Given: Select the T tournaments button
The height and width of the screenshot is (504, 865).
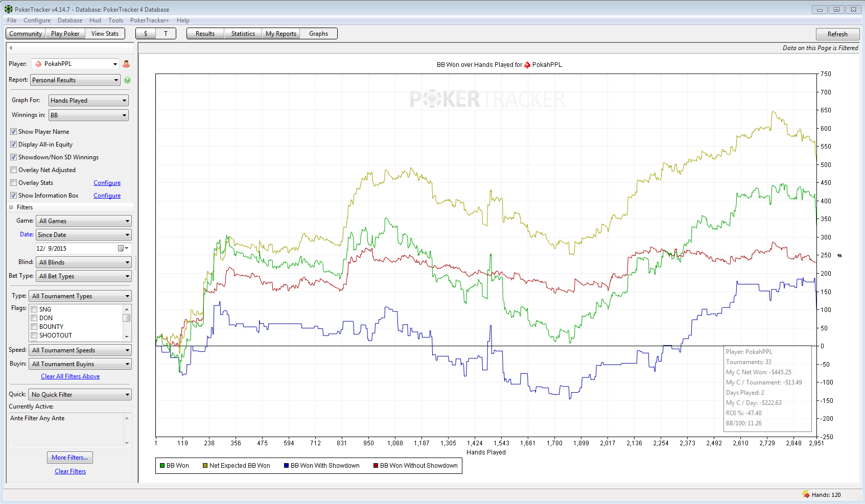Looking at the screenshot, I should coord(166,34).
